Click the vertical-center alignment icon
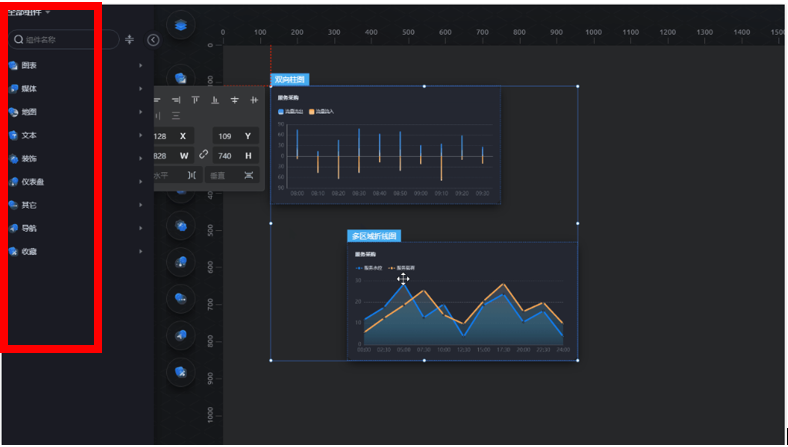Screen dimensions: 788x447 (235, 100)
